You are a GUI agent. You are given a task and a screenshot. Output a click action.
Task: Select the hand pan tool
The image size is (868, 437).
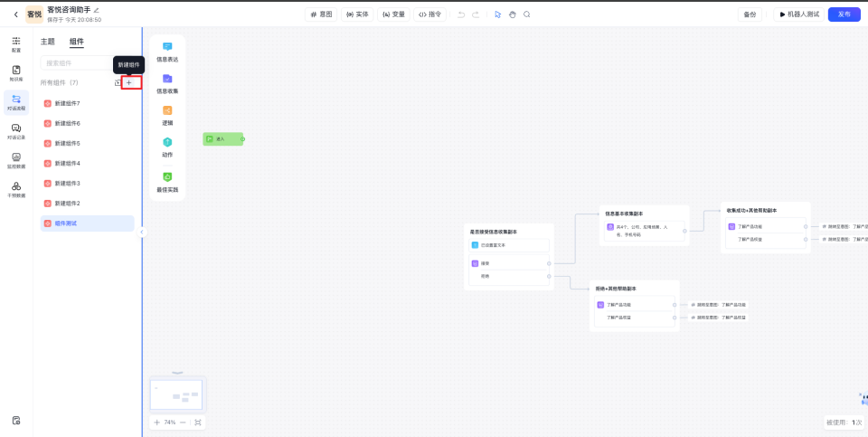tap(512, 14)
